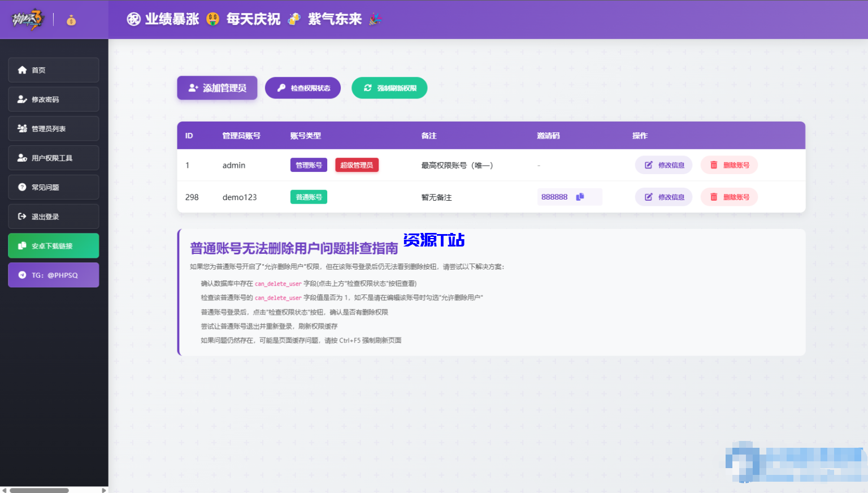Click the trash icon on the admin row
This screenshot has width=868, height=493.
click(713, 165)
